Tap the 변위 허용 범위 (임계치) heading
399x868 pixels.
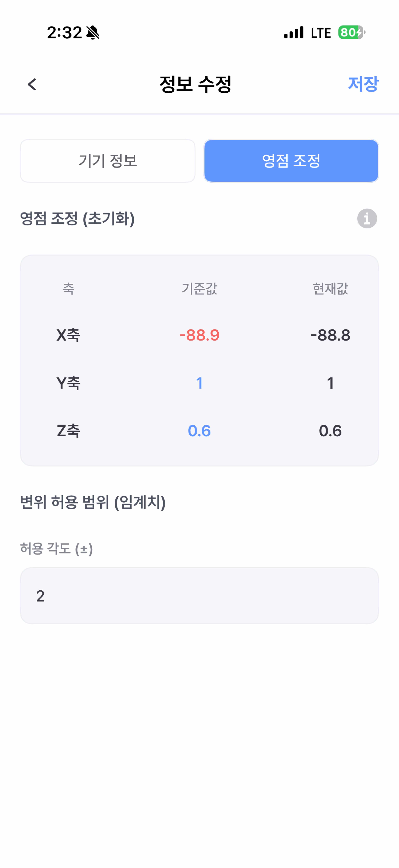[93, 502]
